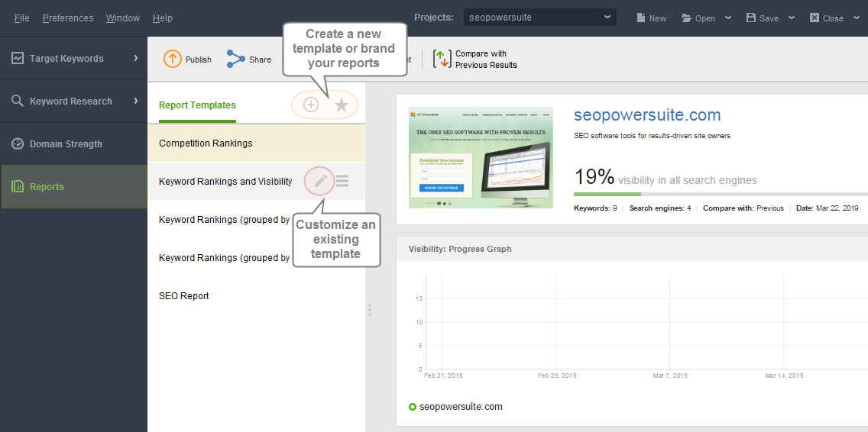Select the Report Templates tab
Image resolution: width=868 pixels, height=432 pixels.
click(x=197, y=105)
